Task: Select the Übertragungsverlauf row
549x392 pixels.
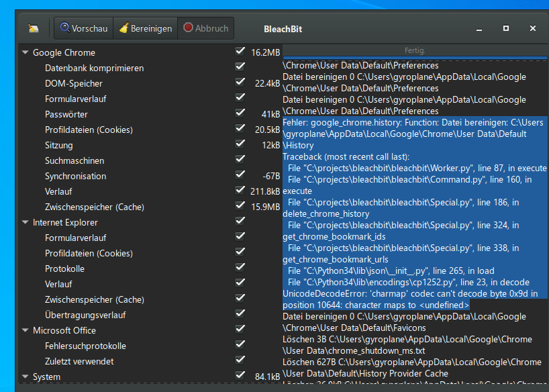Action: [x=150, y=315]
